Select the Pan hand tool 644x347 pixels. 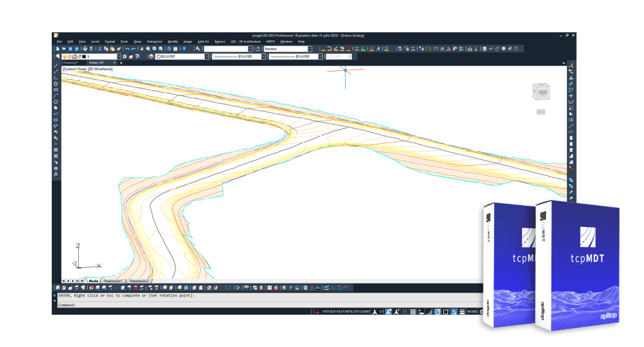(x=142, y=49)
